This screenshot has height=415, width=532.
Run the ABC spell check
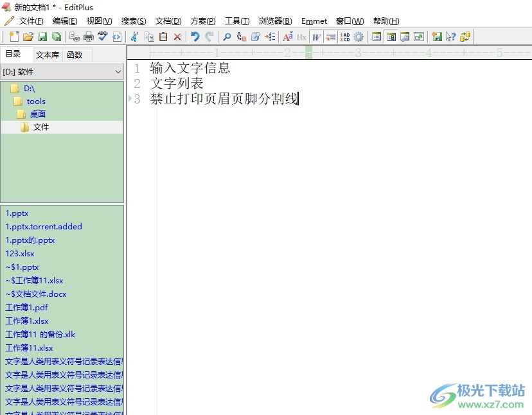(102, 37)
